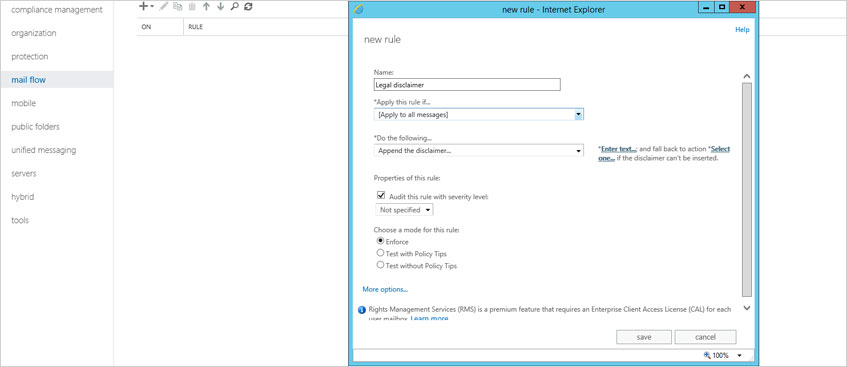Viewport: 847px width, 367px height.
Task: Open the Apply this rule if dropdown
Action: point(479,115)
